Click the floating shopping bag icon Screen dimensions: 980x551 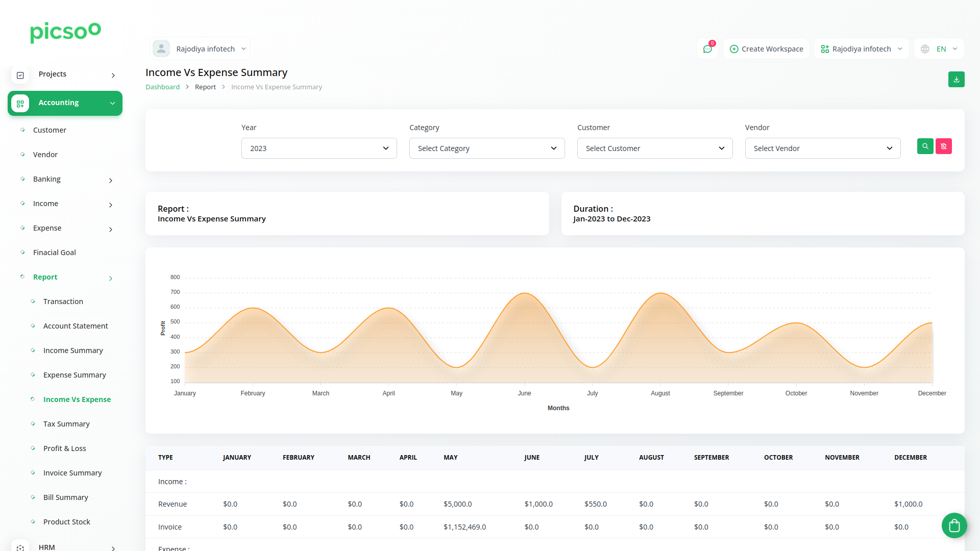pos(954,525)
